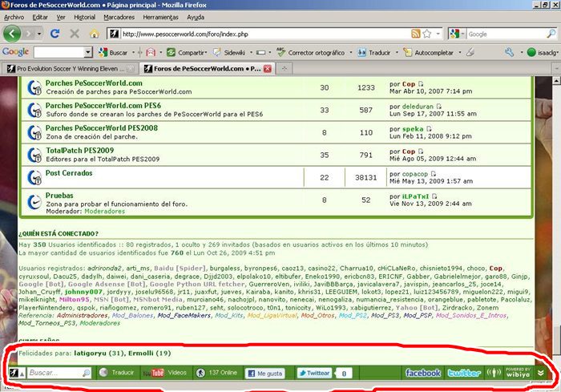Close the Foros de PeSoccerWorld tab

point(267,69)
